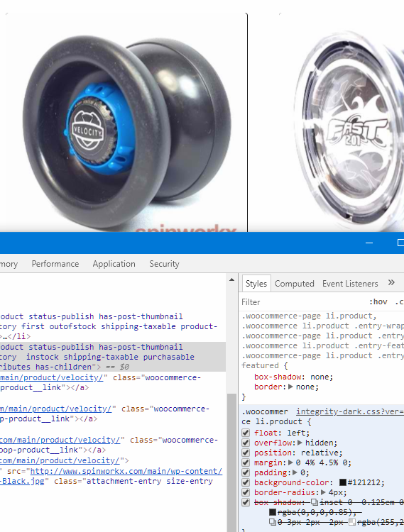
Task: Open the Performance tab in DevTools
Action: (55, 264)
